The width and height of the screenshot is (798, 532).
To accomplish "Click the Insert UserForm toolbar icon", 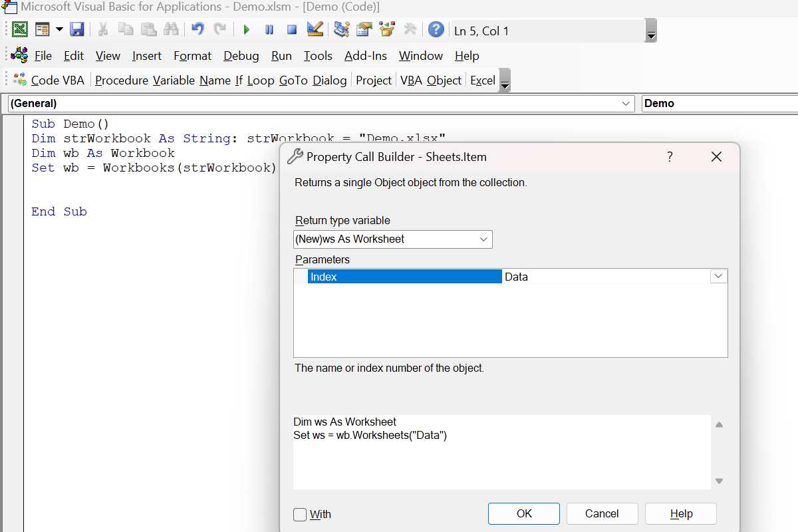I will [x=43, y=29].
